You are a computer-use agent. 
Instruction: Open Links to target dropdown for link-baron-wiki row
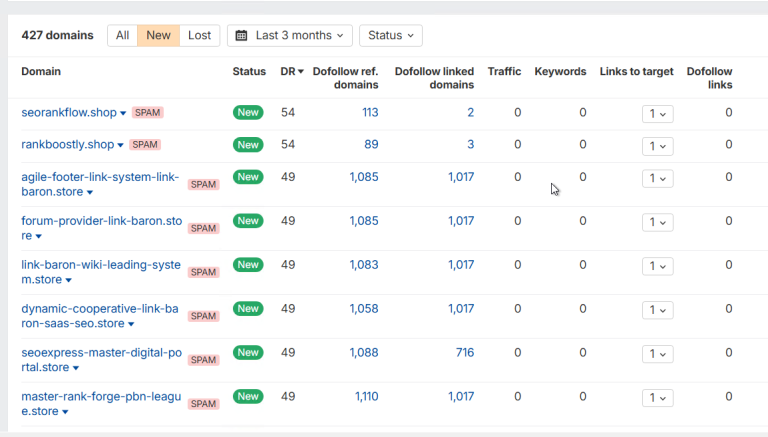(657, 266)
